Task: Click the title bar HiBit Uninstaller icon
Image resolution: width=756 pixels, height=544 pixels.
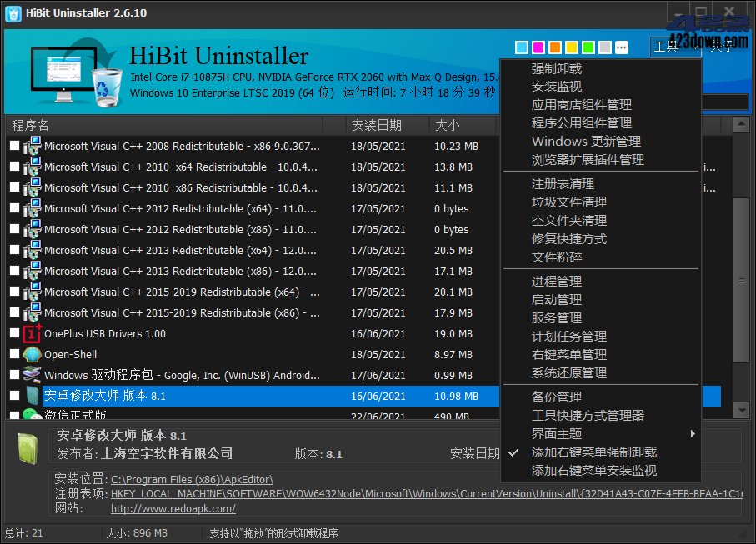Action: [11, 12]
